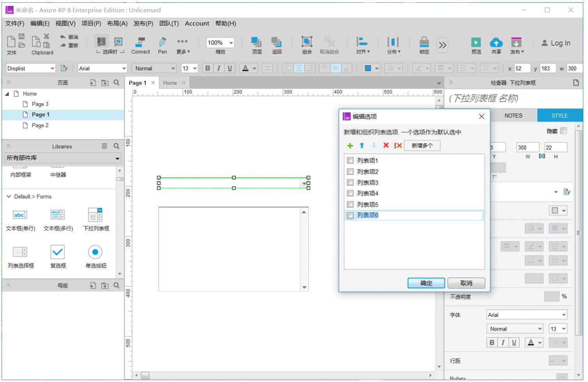Check the 列表项5 checkbox

[350, 204]
